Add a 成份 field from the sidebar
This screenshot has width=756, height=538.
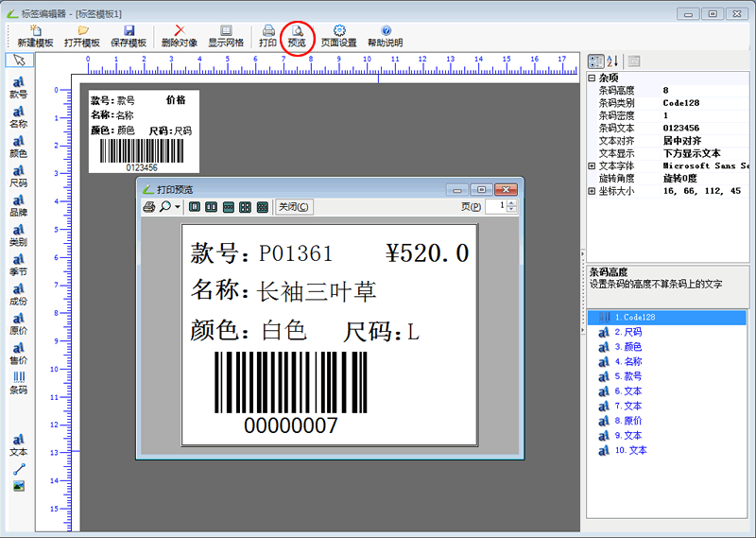coord(18,295)
